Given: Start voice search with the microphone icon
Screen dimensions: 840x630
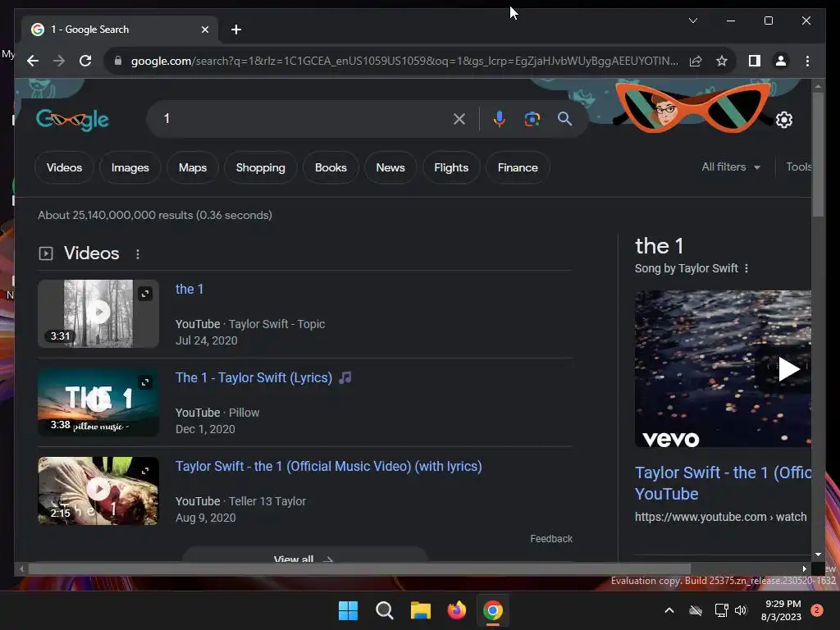Looking at the screenshot, I should [500, 119].
